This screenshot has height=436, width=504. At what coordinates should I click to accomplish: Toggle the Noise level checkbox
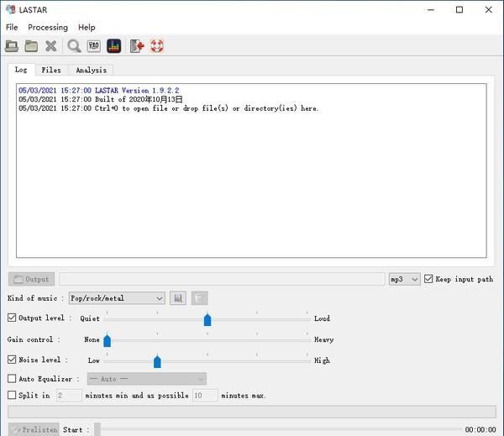[12, 360]
